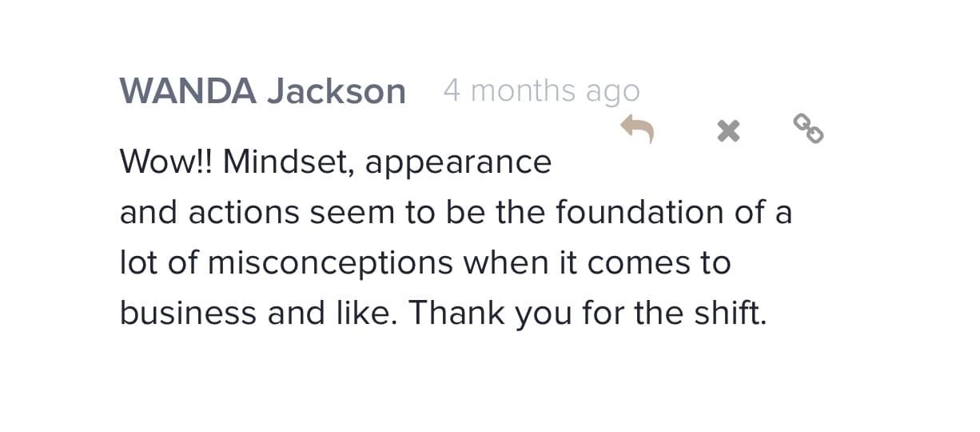The width and height of the screenshot is (980, 432).
Task: Open WANDA Jackson's profile name
Action: pos(262,91)
